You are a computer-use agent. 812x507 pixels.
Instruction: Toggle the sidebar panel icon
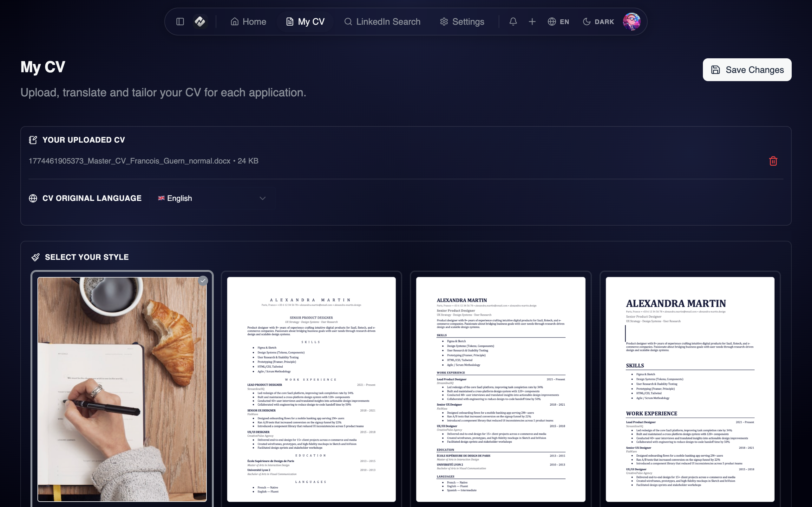(180, 21)
